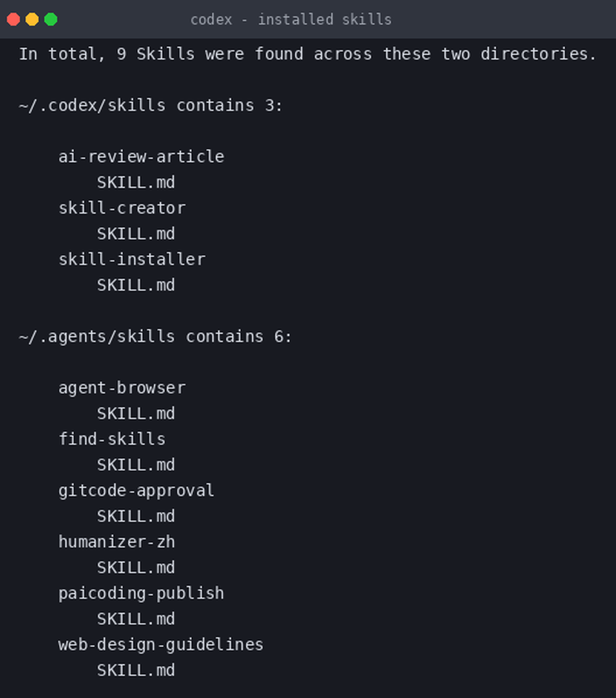Select the agent-browser folder entry

[122, 388]
